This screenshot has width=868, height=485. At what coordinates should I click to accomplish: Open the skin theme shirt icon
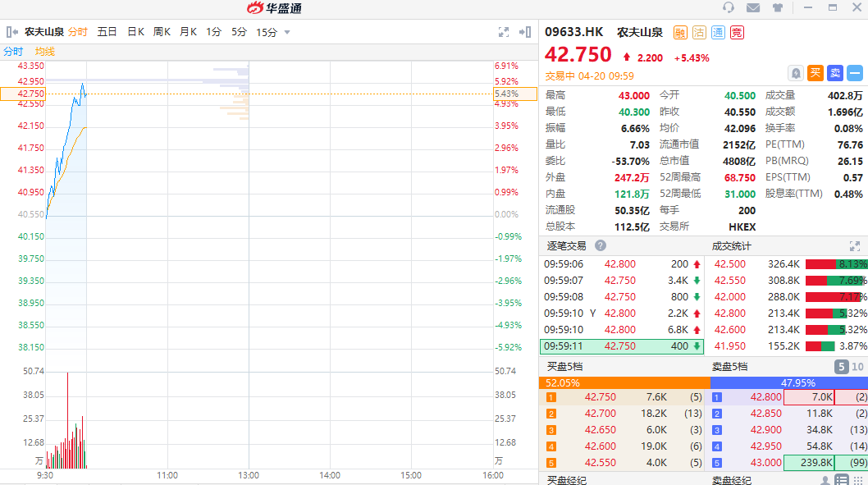coord(778,7)
